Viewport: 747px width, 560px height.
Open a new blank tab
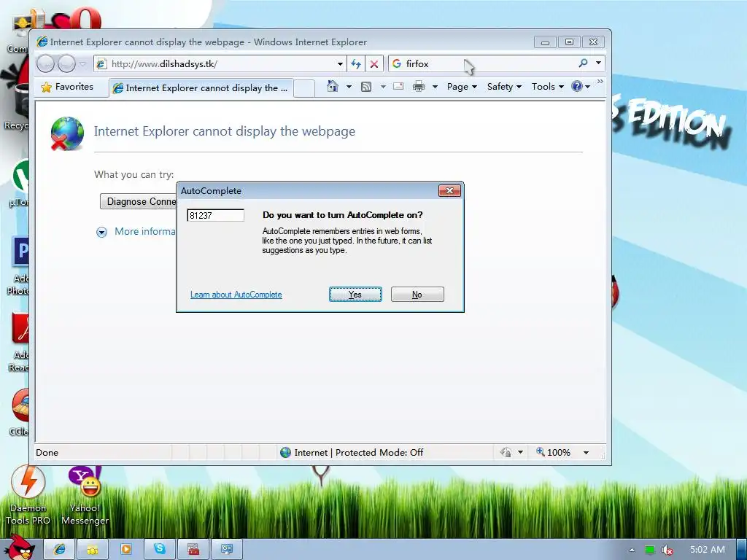(x=304, y=88)
